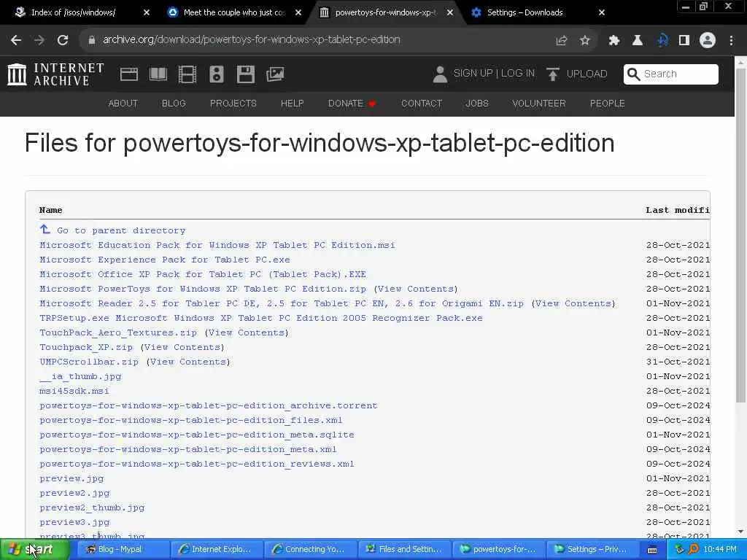Click the upload arrow icon
Image resolution: width=747 pixels, height=560 pixels.
tap(553, 74)
